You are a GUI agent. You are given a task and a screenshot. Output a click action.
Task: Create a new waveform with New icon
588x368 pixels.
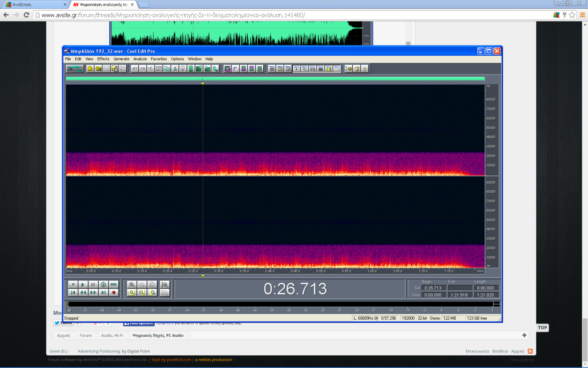(x=90, y=69)
